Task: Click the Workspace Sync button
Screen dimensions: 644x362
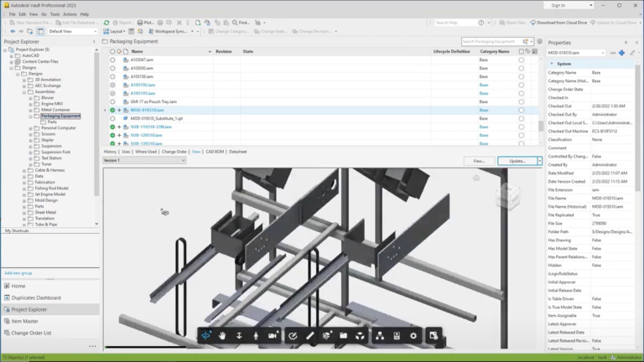Action: click(x=168, y=31)
